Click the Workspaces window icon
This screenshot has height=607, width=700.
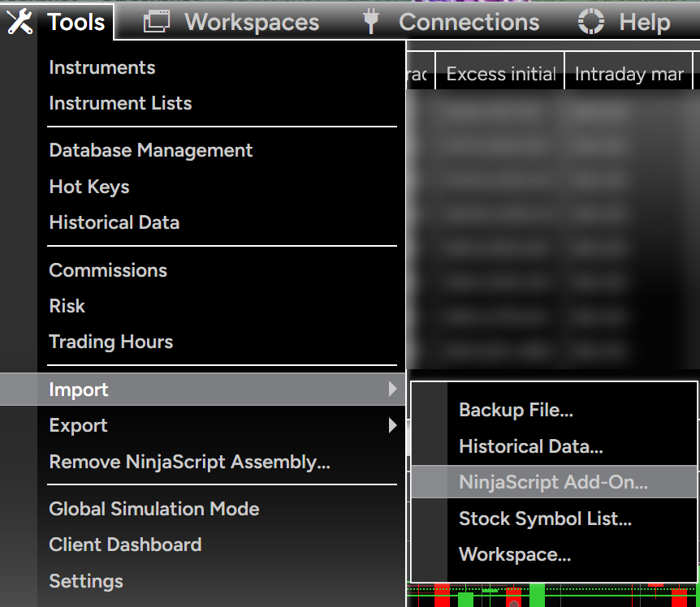point(156,22)
